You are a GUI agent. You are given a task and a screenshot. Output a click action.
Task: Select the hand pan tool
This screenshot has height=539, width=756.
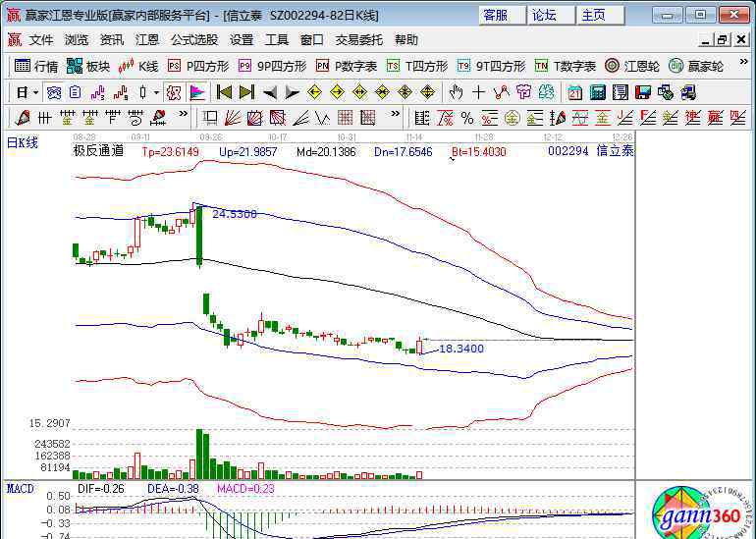(x=456, y=92)
